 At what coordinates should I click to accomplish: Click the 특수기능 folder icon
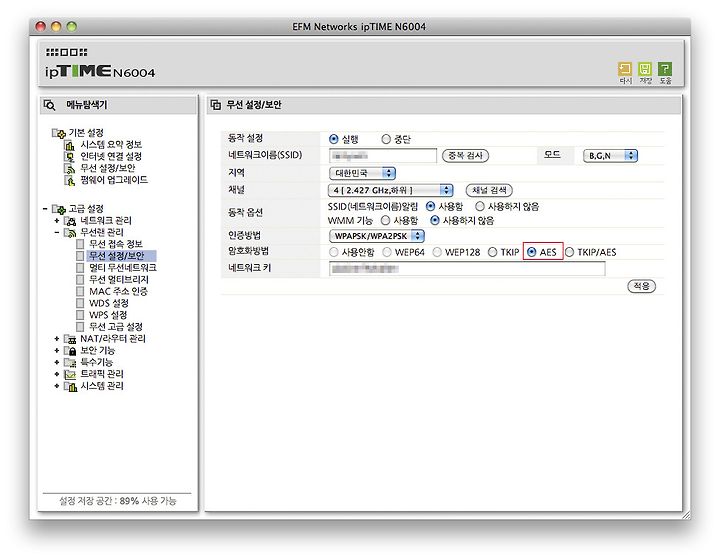[70, 363]
